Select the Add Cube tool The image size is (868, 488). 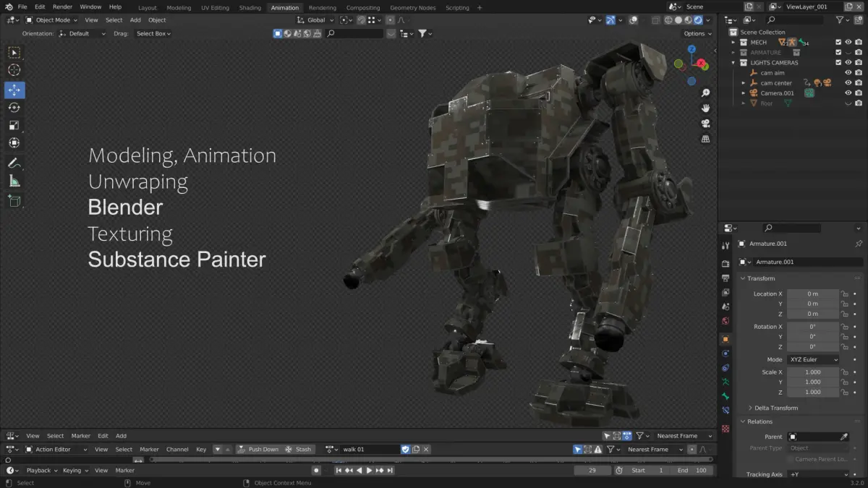pos(14,201)
